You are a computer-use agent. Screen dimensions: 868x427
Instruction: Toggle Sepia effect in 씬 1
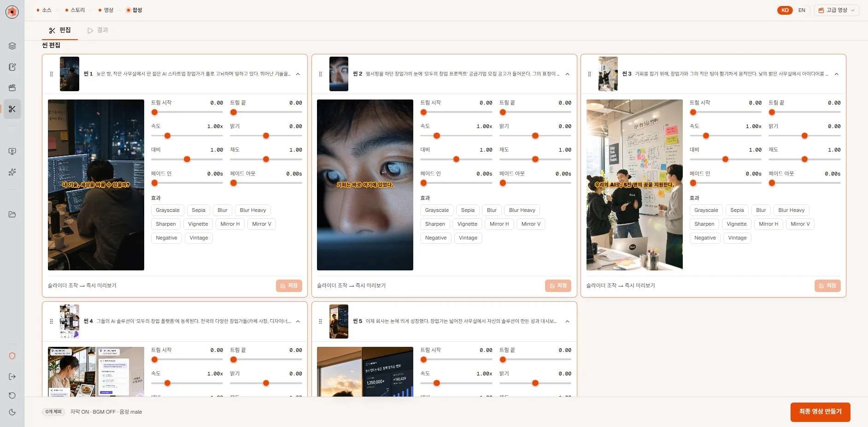pyautogui.click(x=199, y=211)
